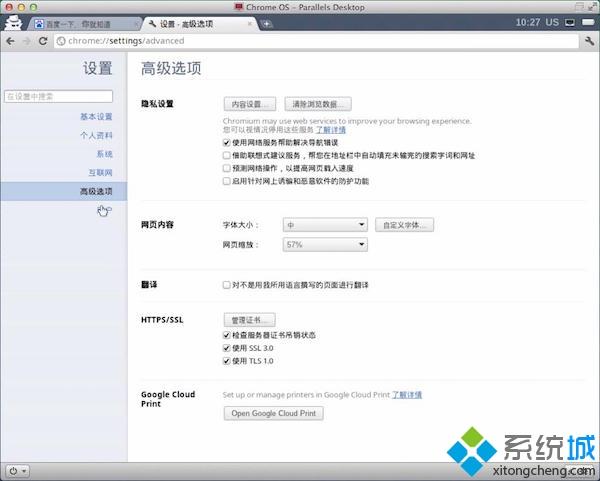This screenshot has height=481, width=600.
Task: Open 基本设置 in the sidebar
Action: (96, 117)
